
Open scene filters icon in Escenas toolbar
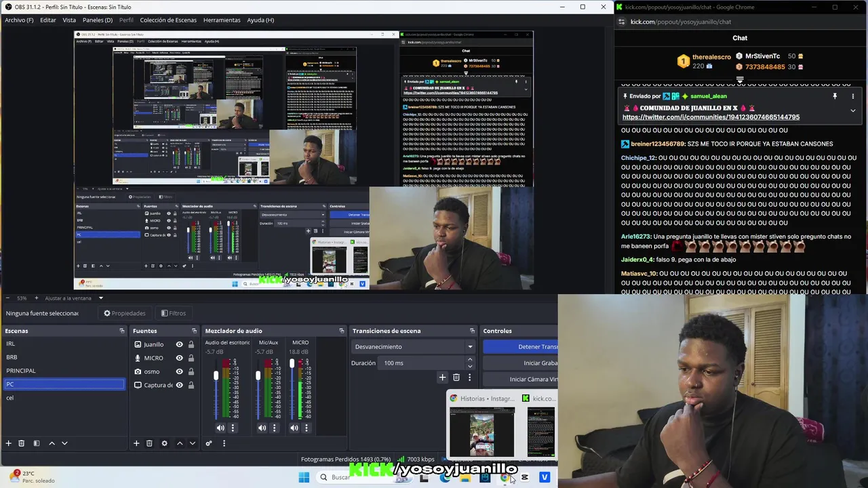click(37, 443)
